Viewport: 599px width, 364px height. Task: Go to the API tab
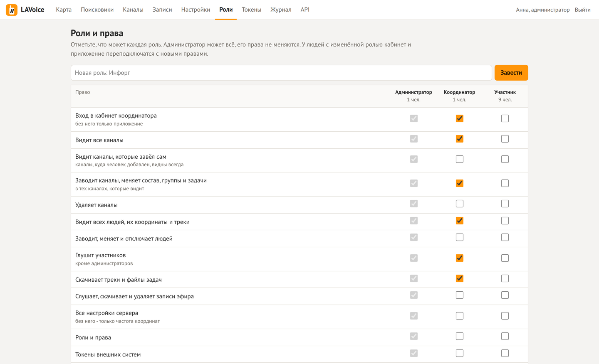point(305,10)
